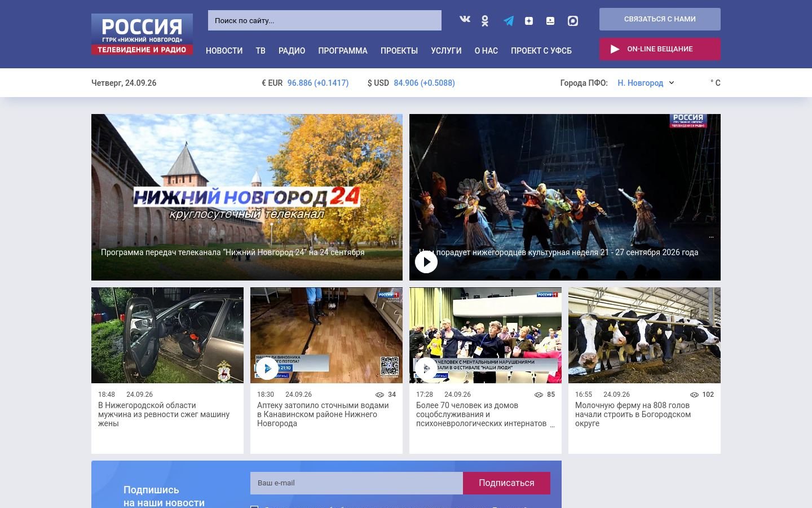
Task: Click views eye icon on pharmacy article
Action: tap(379, 395)
